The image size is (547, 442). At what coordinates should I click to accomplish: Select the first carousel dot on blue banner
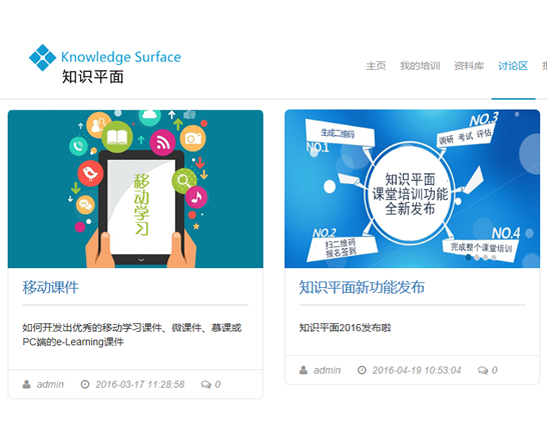click(469, 257)
